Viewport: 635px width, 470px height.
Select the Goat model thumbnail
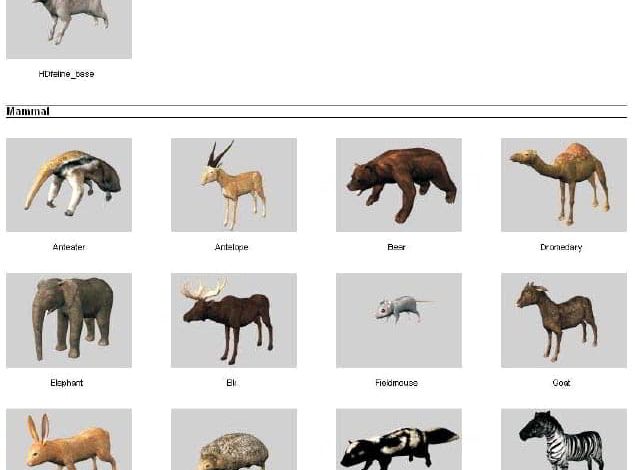[564, 320]
